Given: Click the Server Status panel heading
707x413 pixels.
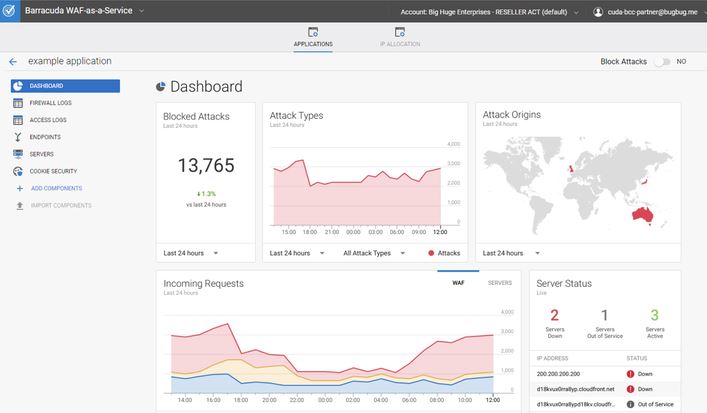Looking at the screenshot, I should [x=564, y=284].
